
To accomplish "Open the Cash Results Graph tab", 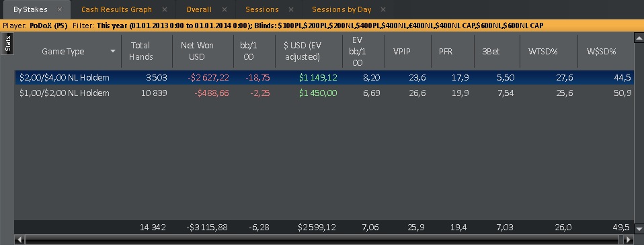I will point(117,9).
